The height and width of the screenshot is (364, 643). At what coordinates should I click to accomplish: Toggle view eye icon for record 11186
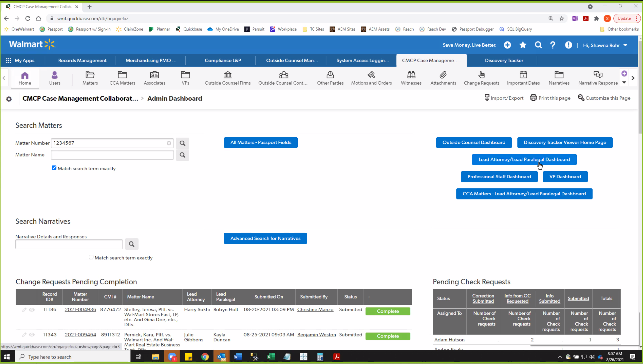click(32, 310)
